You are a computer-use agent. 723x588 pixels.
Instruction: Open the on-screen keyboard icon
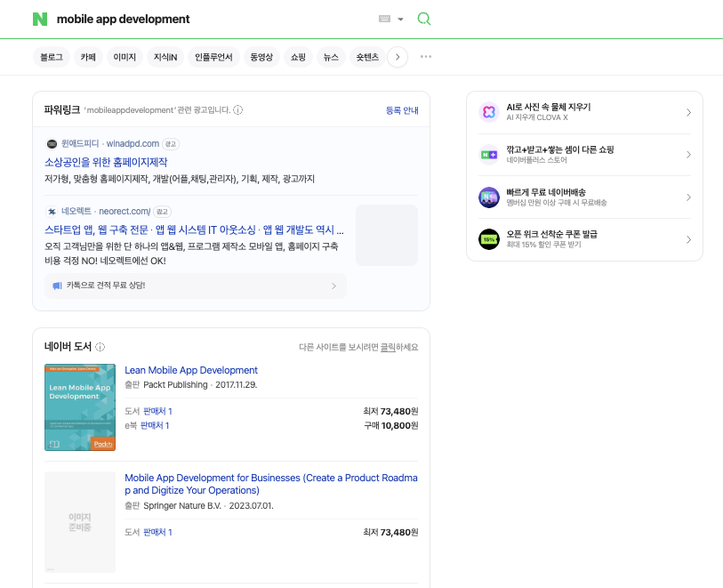(x=384, y=19)
